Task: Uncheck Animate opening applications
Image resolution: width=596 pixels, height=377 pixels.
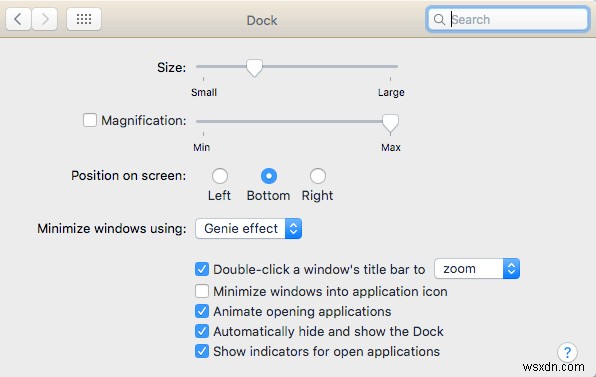Action: (x=202, y=311)
